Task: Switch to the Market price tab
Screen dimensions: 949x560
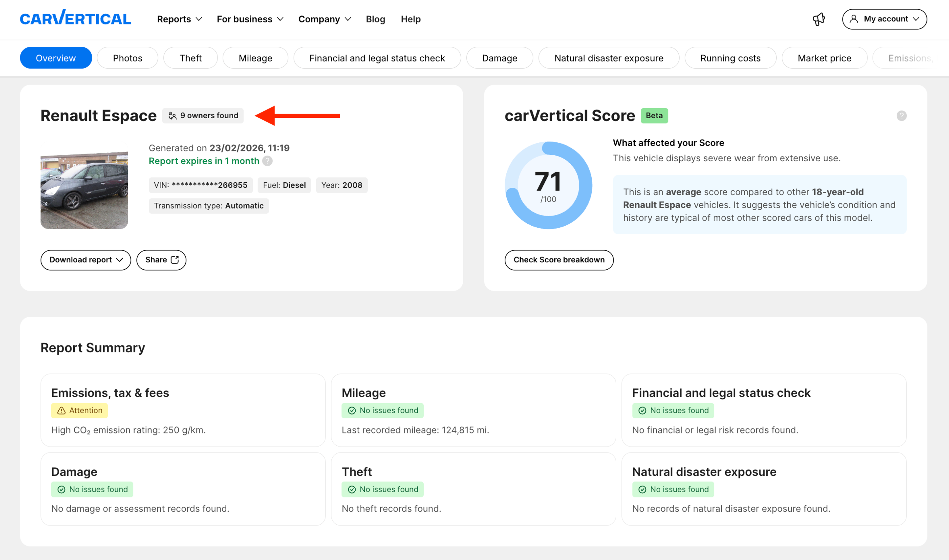Action: coord(824,58)
